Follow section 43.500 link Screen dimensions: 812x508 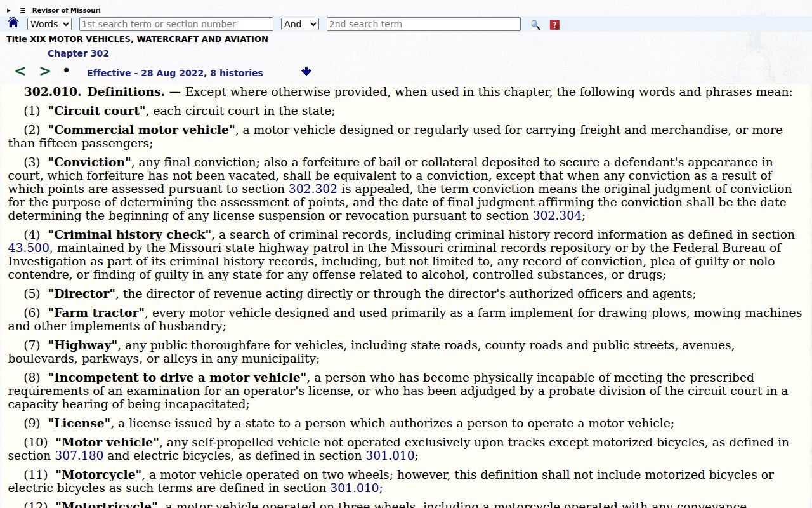click(x=29, y=248)
